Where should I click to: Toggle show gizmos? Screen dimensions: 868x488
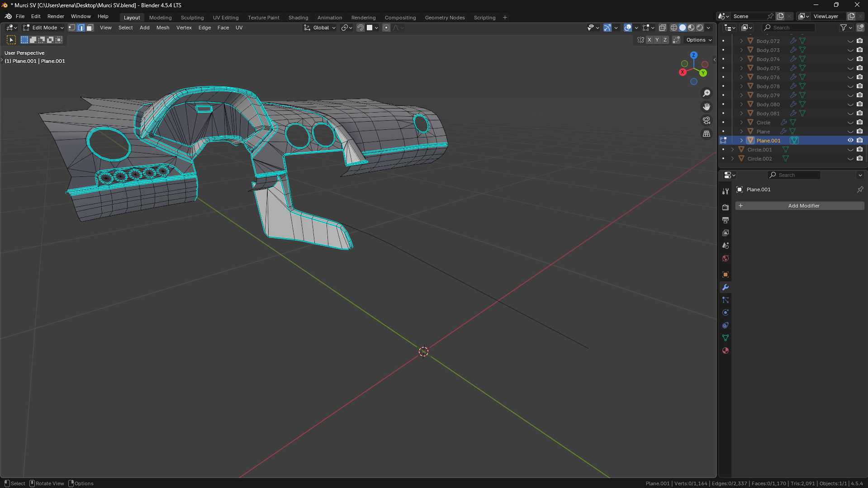(x=607, y=28)
